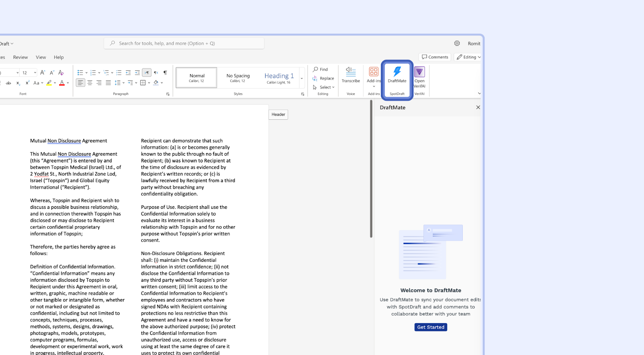
Task: Open the DraftMate add-in from the ribbon
Action: point(397,75)
